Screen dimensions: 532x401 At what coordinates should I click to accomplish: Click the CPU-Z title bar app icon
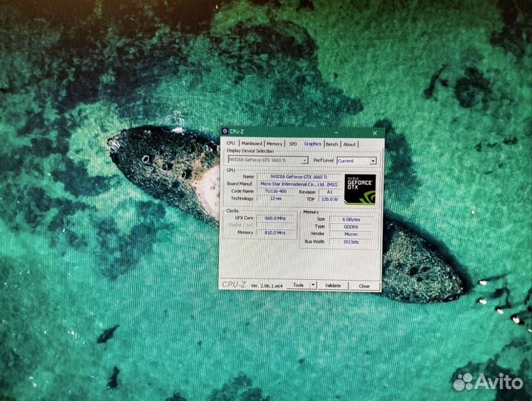226,131
